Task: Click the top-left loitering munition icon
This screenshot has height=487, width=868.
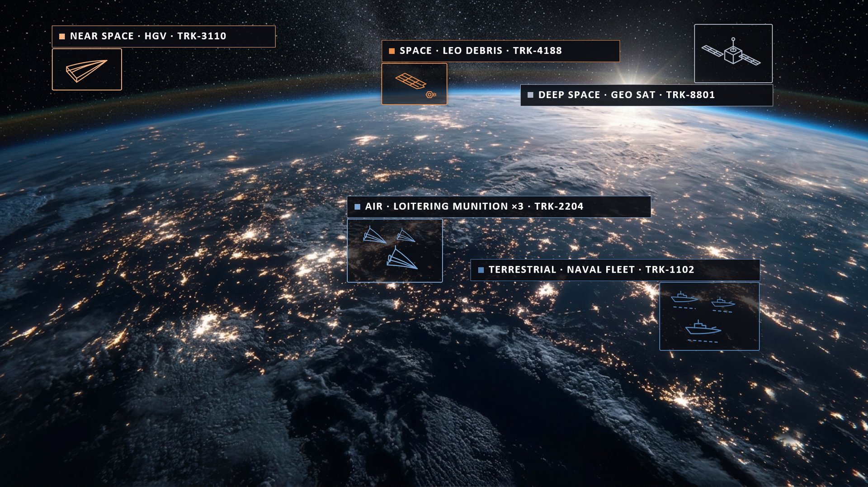Action: (374, 235)
